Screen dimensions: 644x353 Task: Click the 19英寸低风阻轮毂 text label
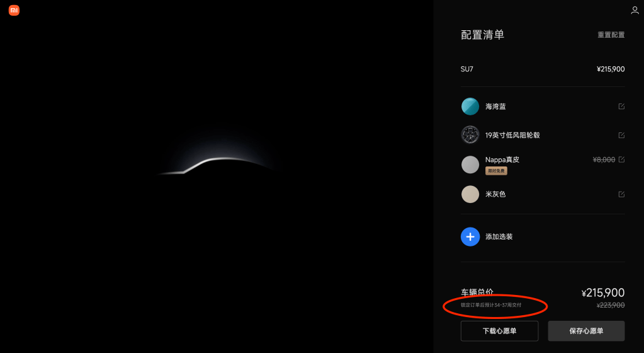coord(512,136)
